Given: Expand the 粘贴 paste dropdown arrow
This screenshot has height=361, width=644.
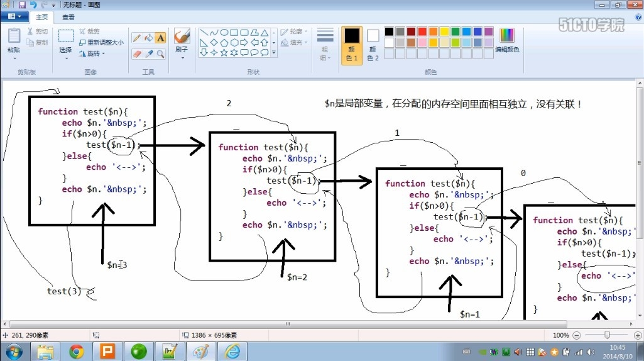Looking at the screenshot, I should pos(14,58).
